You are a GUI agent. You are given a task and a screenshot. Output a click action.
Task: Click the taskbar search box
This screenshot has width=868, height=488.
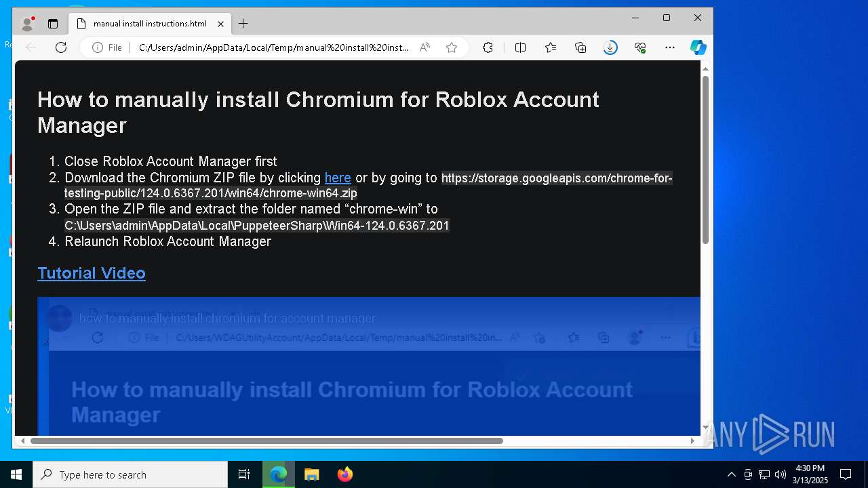[x=130, y=474]
